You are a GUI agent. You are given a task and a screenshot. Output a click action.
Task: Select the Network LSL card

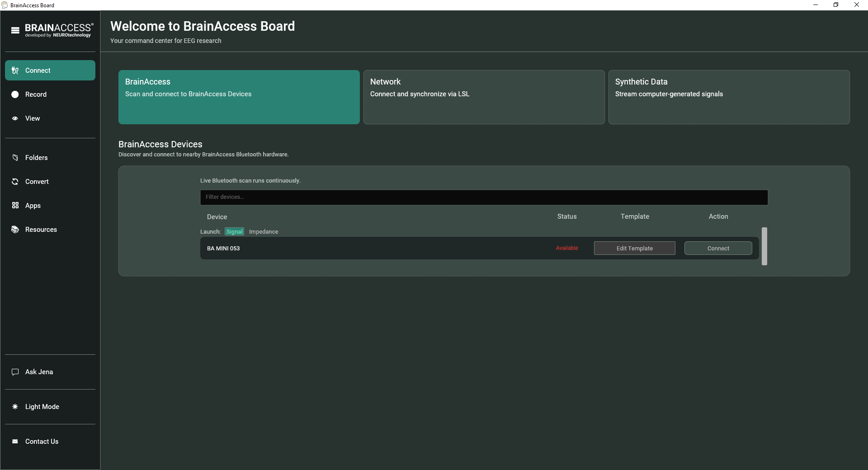coord(484,97)
